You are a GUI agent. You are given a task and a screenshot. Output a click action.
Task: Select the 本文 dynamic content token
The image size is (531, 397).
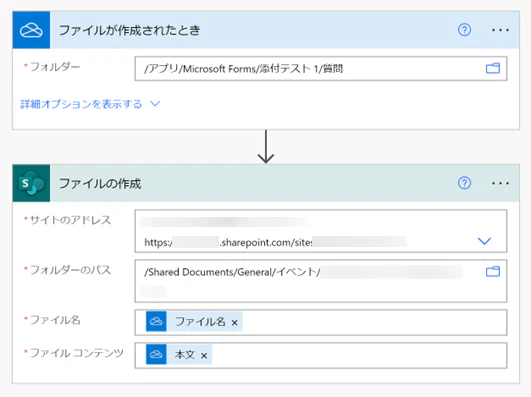tap(179, 355)
